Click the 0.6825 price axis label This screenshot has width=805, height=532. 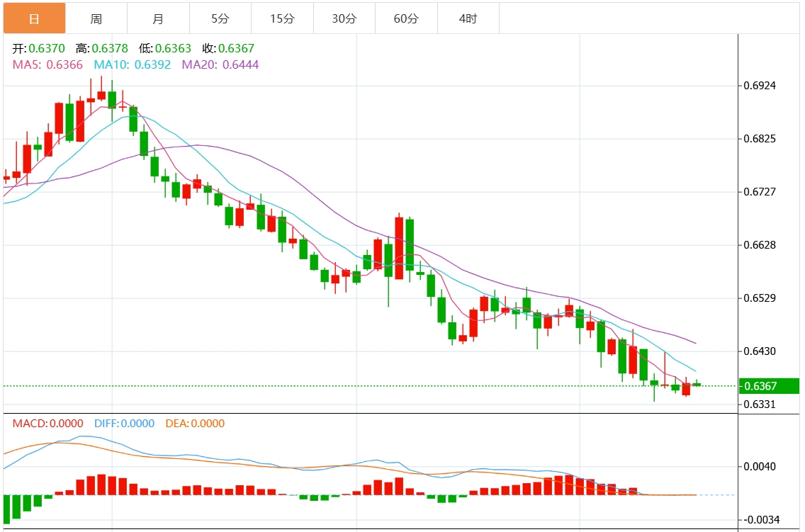[760, 139]
